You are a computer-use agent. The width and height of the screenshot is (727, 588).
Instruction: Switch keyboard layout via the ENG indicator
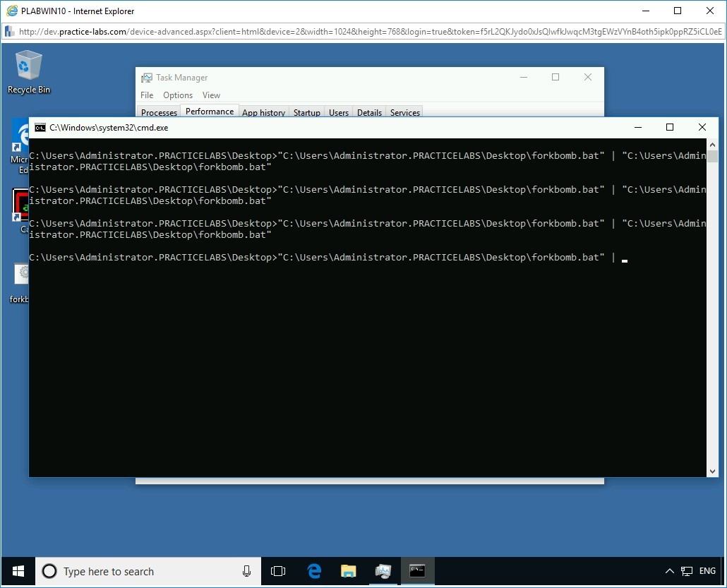[x=707, y=570]
